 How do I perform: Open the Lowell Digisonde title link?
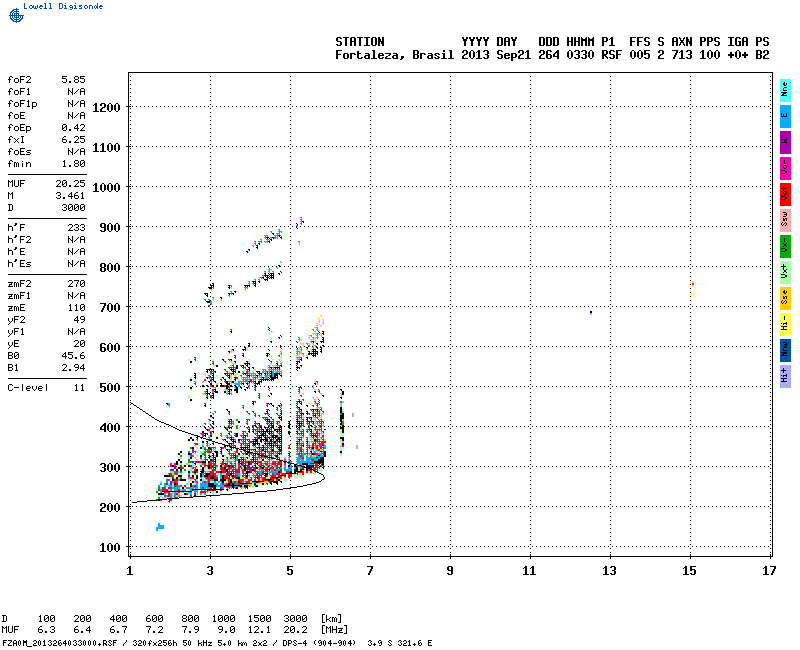(63, 6)
